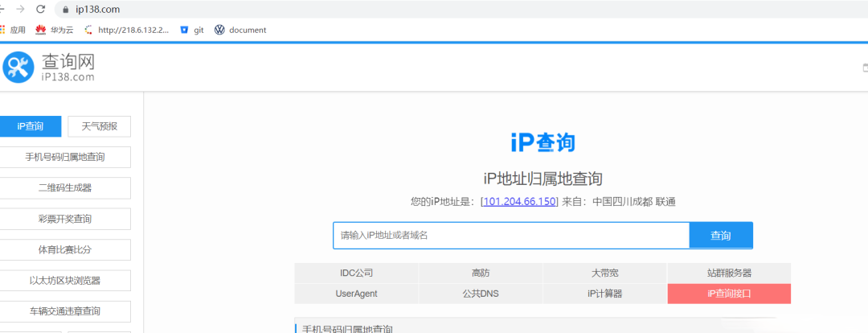Focus the IP address or domain input
The height and width of the screenshot is (333, 868).
[x=511, y=236]
